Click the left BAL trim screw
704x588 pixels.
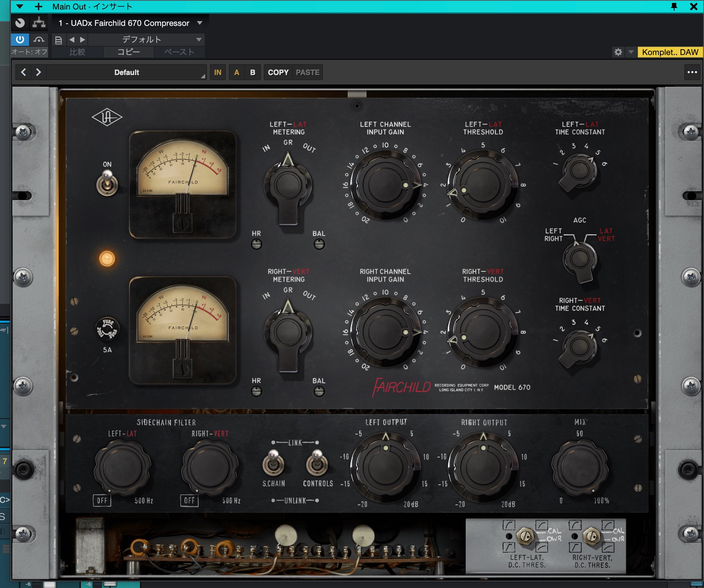pos(319,244)
